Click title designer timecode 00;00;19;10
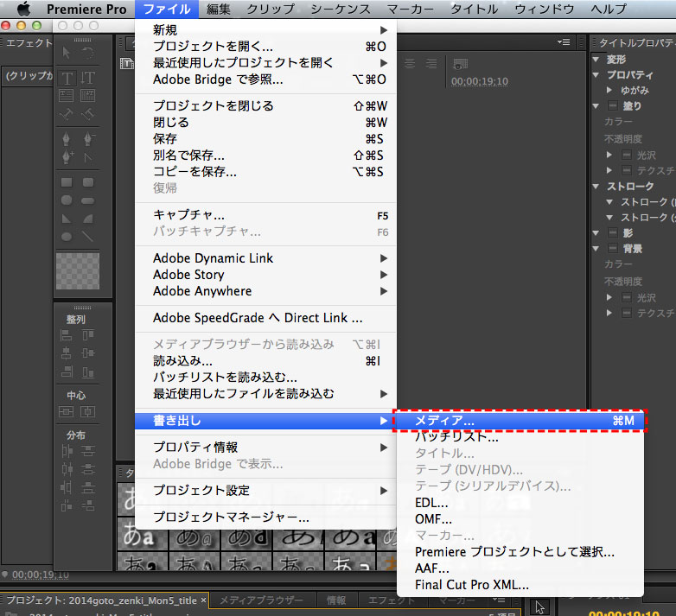The height and width of the screenshot is (616, 676). (x=480, y=81)
